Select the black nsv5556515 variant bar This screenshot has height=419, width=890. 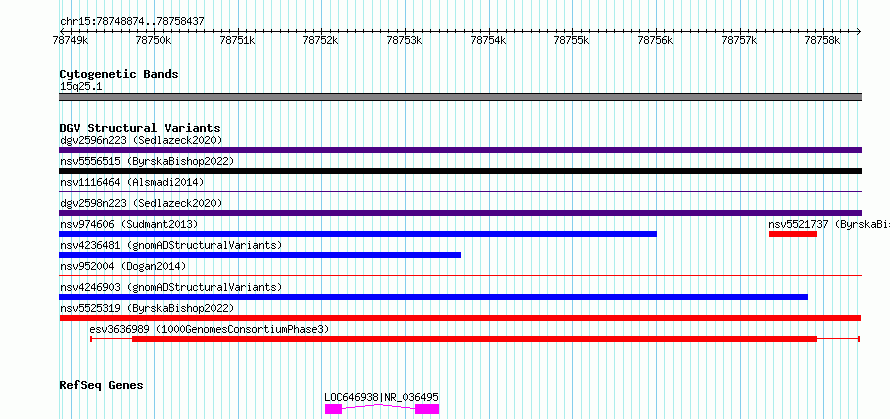point(460,171)
